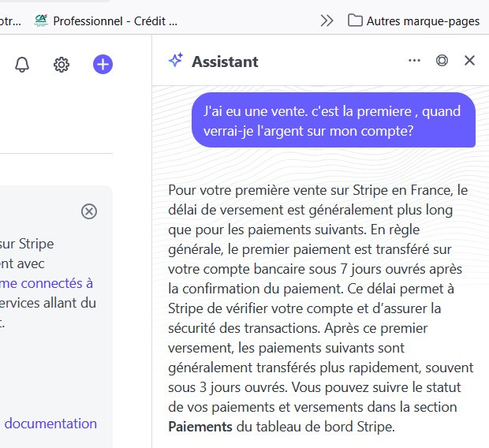Screen dimensions: 489x448
Task: Follow the "me connectés à" link
Action: click(47, 282)
